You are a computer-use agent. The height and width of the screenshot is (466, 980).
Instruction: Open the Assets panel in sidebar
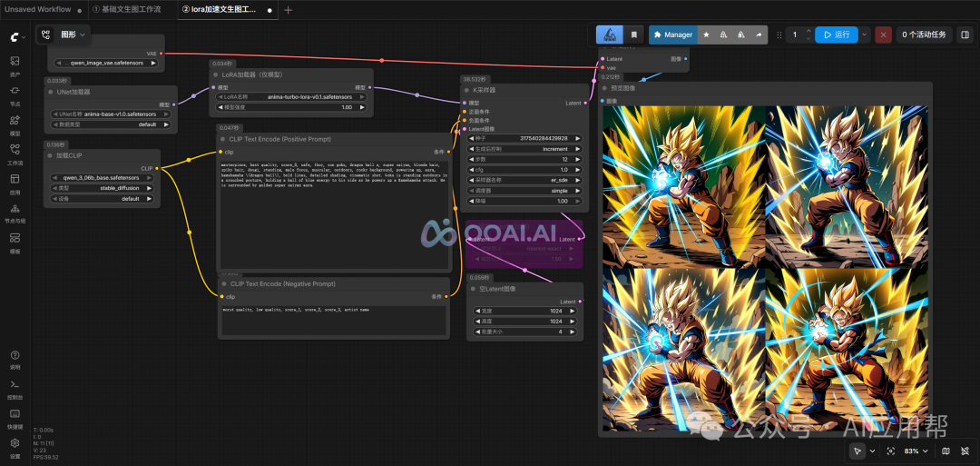point(15,65)
